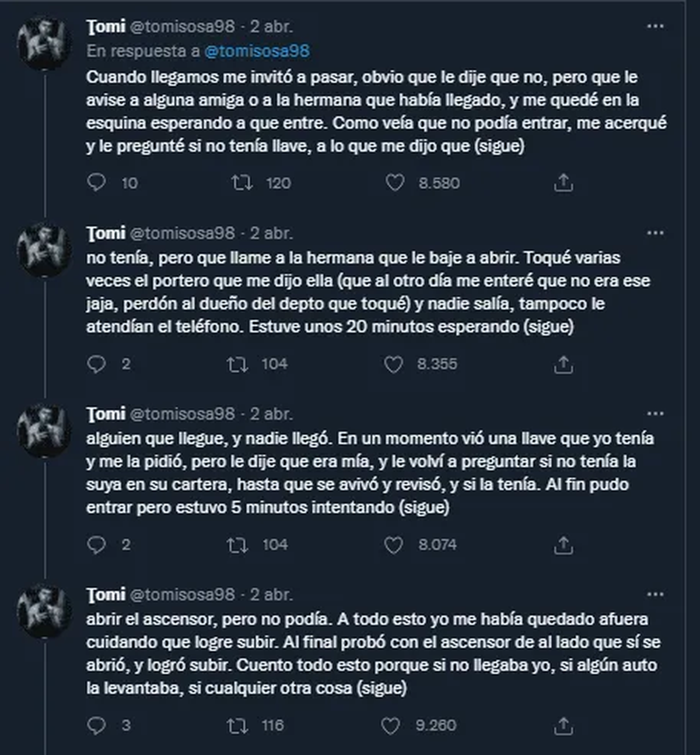
Task: Open the Tomi profile name on last tweet
Action: coord(106,594)
